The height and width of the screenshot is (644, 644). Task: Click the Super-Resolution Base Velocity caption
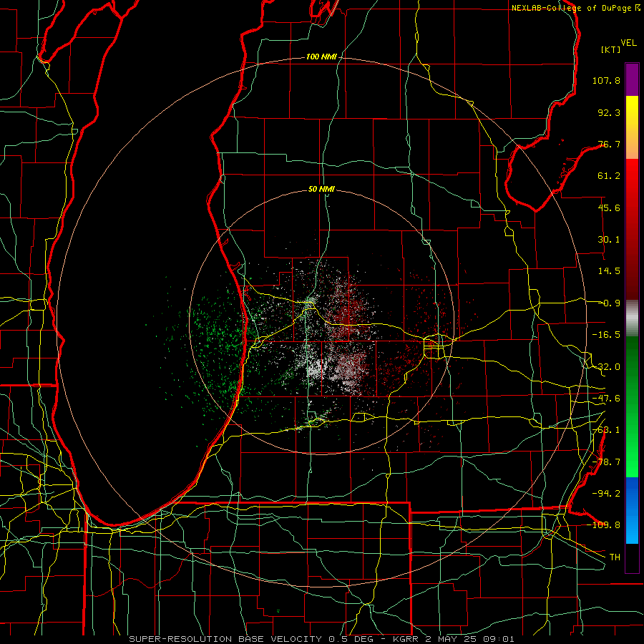tap(321, 639)
